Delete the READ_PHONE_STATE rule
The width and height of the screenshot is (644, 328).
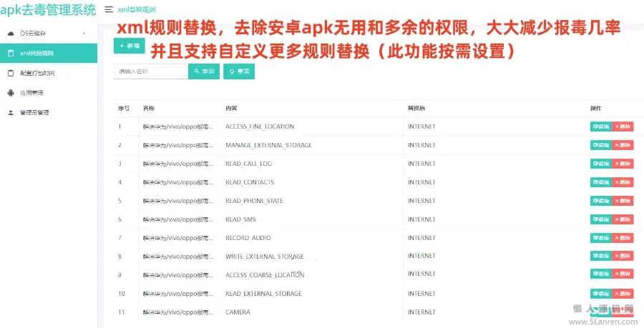click(x=623, y=201)
